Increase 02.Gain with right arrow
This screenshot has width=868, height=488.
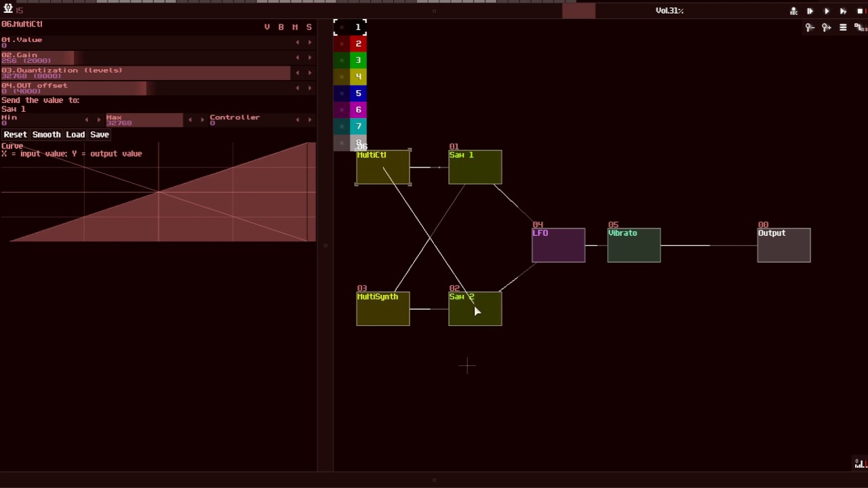pos(310,58)
